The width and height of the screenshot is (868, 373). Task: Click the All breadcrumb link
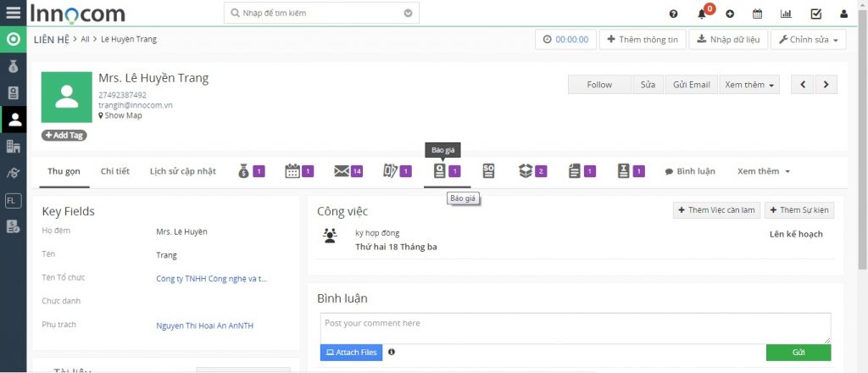tap(85, 39)
